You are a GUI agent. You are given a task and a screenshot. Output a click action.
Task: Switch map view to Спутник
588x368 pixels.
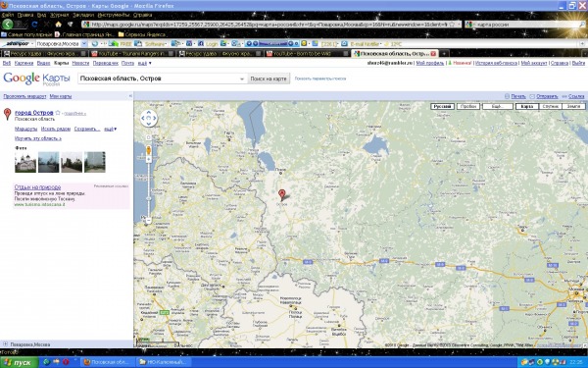pos(550,107)
